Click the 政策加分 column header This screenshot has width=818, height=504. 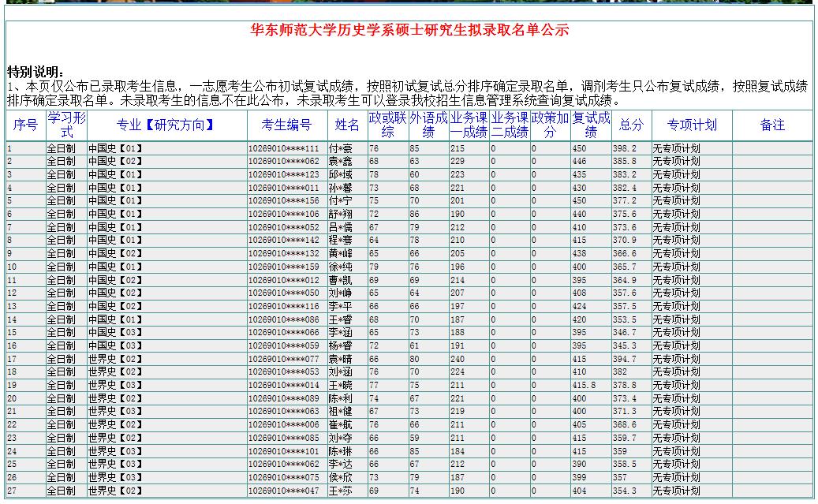pos(550,125)
